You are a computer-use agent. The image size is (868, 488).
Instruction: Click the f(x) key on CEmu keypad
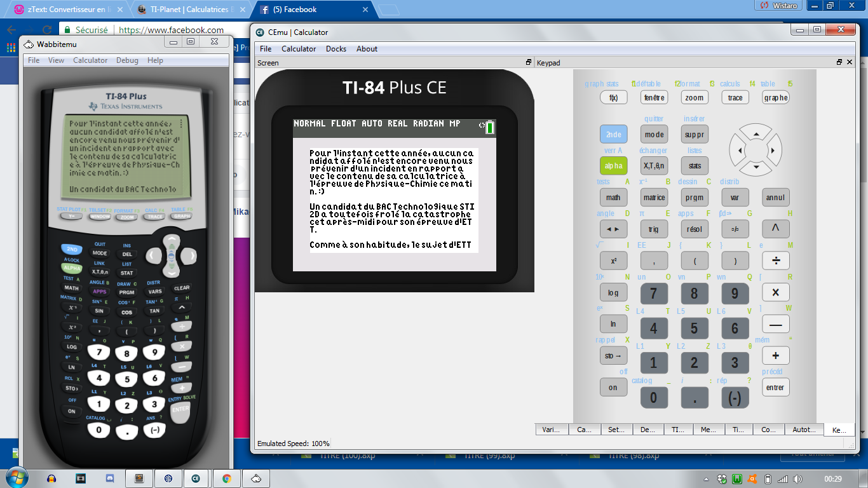(x=614, y=98)
